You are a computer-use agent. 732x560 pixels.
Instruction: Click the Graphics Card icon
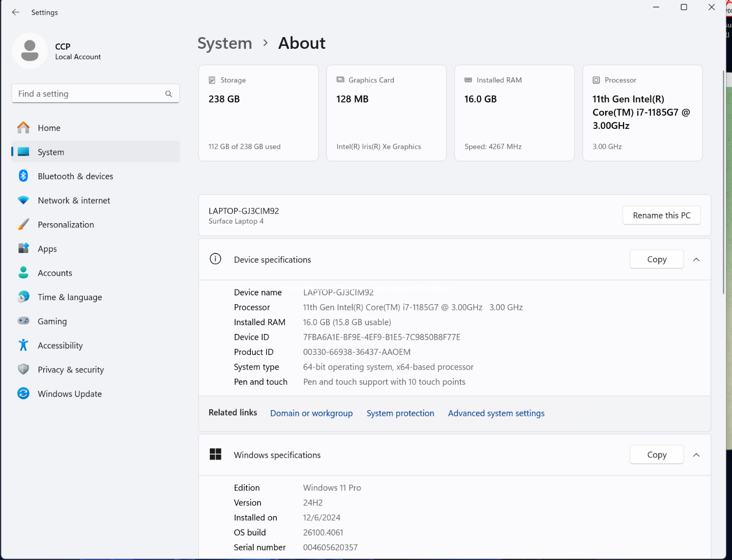coord(340,80)
